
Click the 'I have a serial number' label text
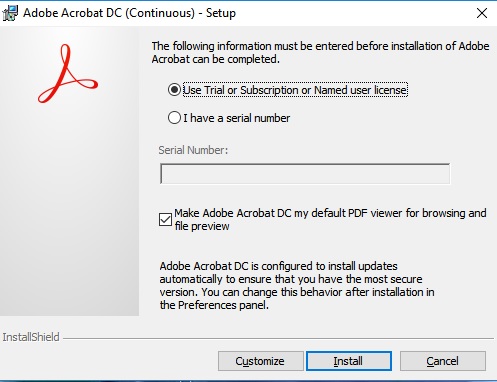coord(237,118)
